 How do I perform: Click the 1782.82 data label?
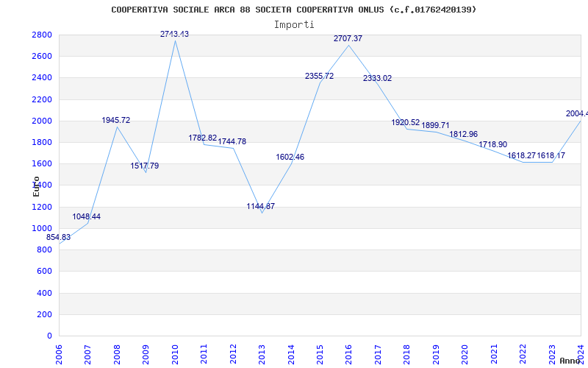203,138
